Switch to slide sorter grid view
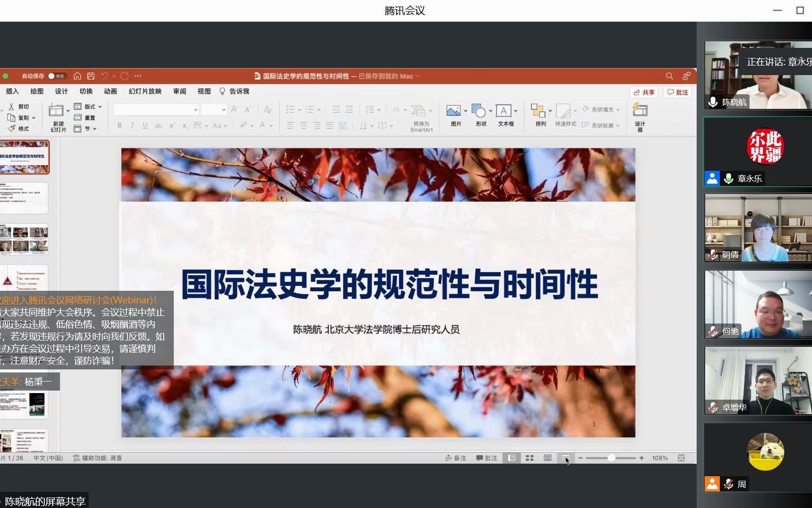Screen dimensions: 812x508 (x=529, y=458)
